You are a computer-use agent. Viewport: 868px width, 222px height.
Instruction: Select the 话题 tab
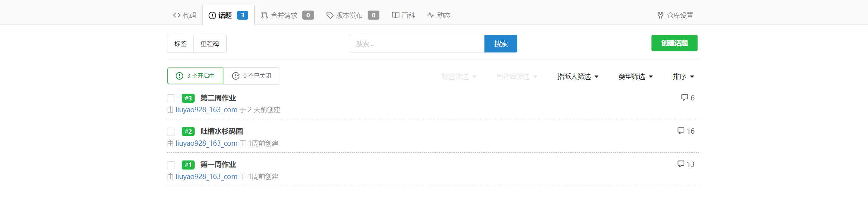(228, 15)
